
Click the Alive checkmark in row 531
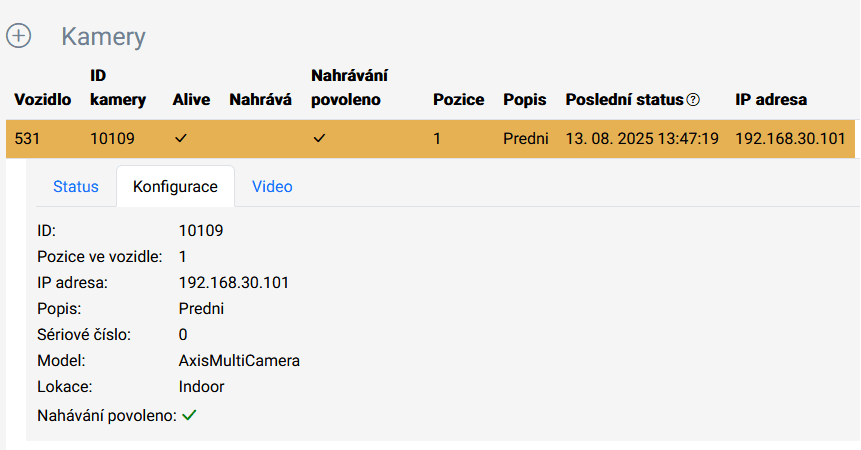(181, 138)
